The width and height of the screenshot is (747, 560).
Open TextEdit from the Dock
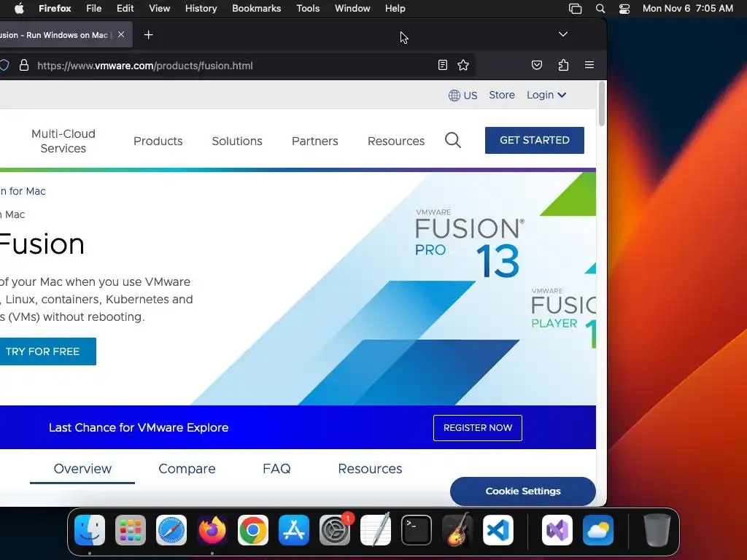pos(376,530)
